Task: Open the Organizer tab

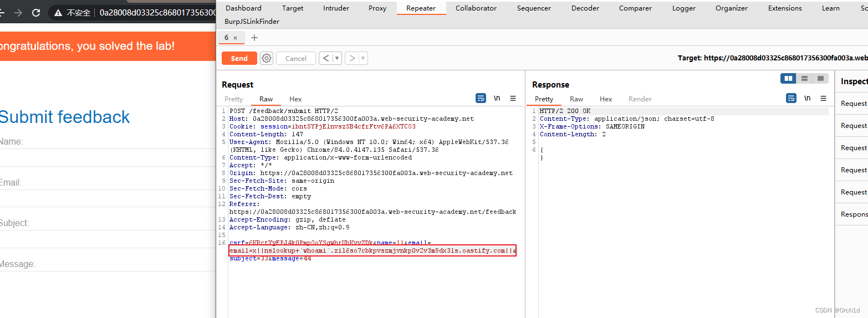Action: pyautogui.click(x=732, y=8)
